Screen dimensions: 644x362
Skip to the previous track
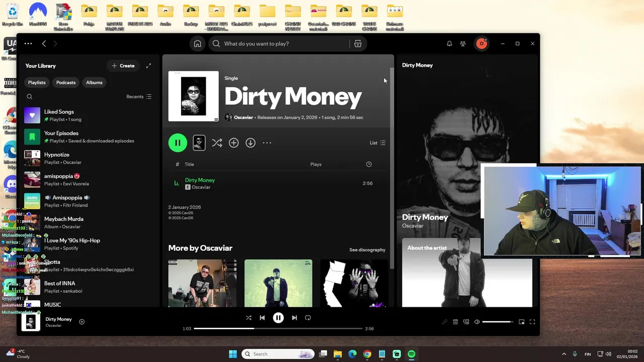point(262,318)
